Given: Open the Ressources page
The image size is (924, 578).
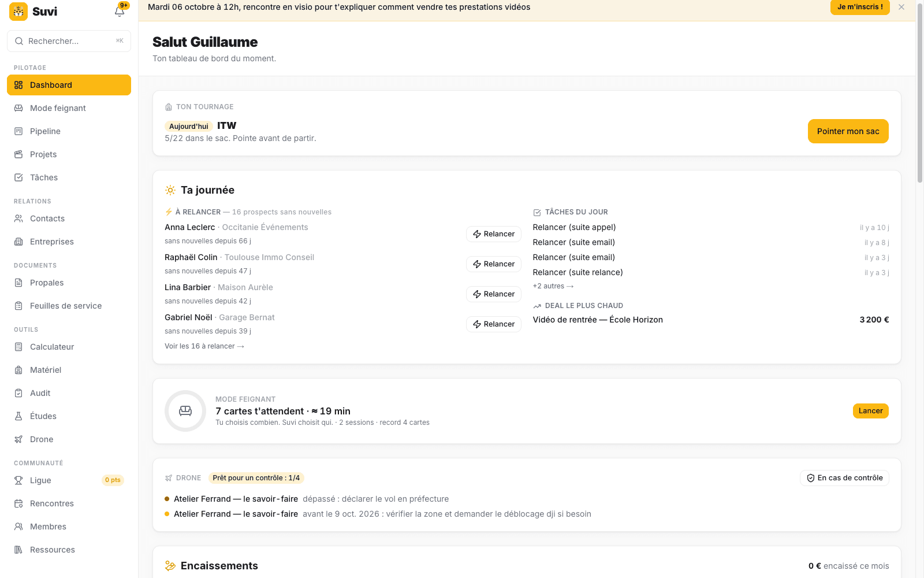Looking at the screenshot, I should coord(69,550).
